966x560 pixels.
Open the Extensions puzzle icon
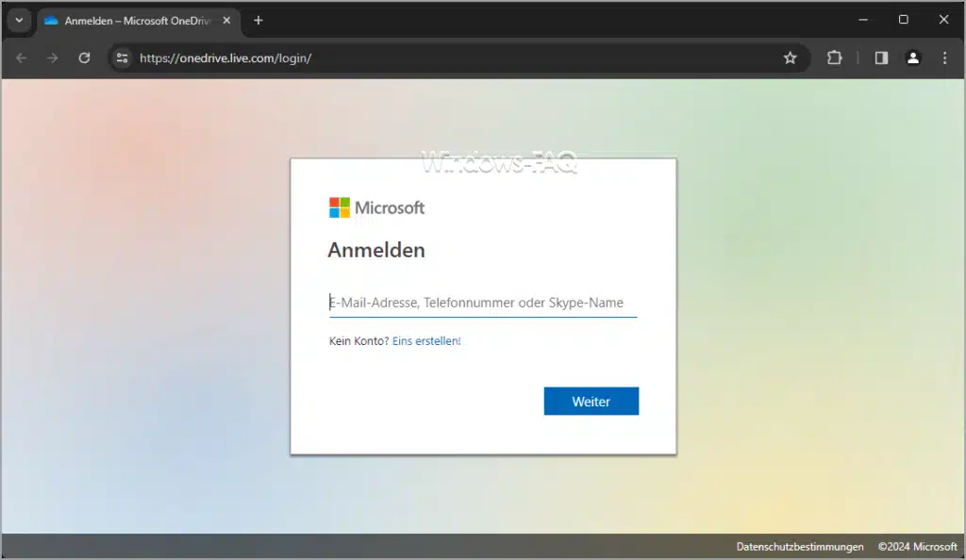coord(834,58)
